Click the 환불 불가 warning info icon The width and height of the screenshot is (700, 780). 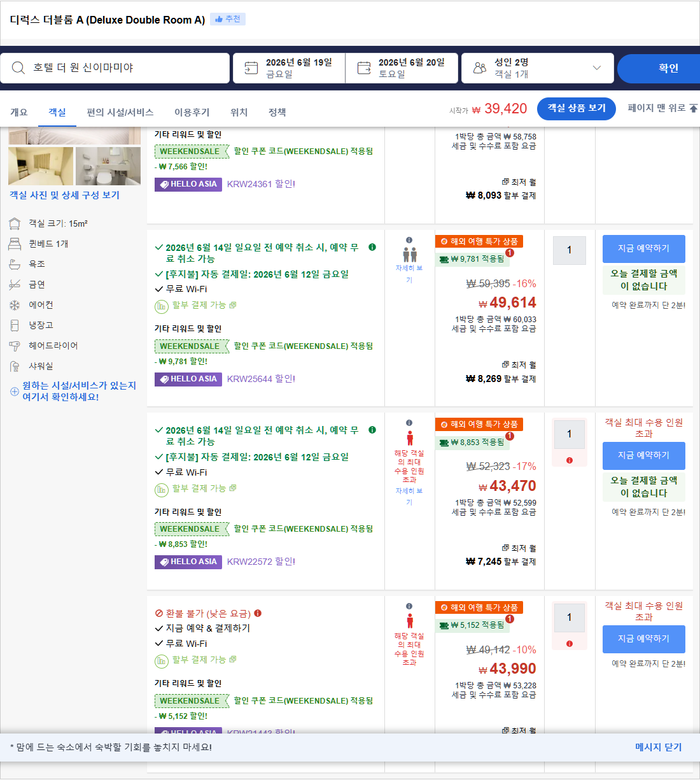pos(258,613)
